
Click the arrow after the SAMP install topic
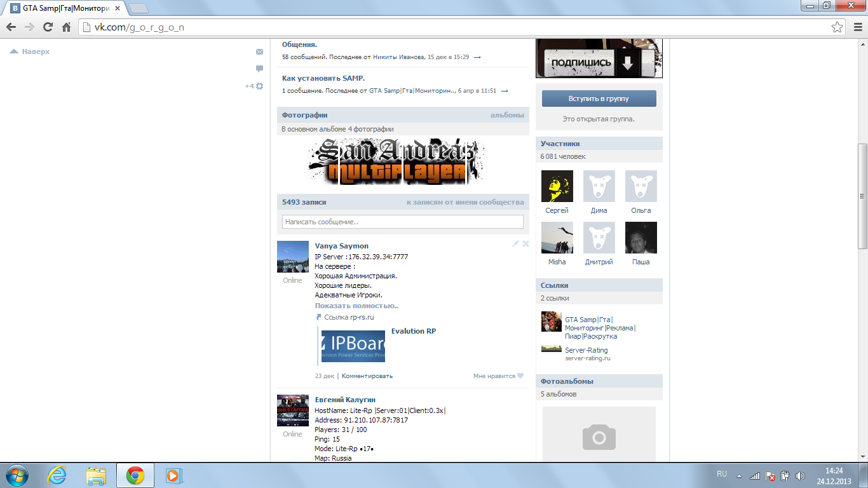(505, 91)
